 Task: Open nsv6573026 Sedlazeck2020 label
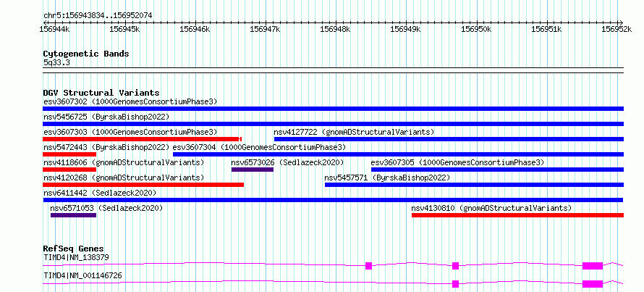(x=287, y=162)
